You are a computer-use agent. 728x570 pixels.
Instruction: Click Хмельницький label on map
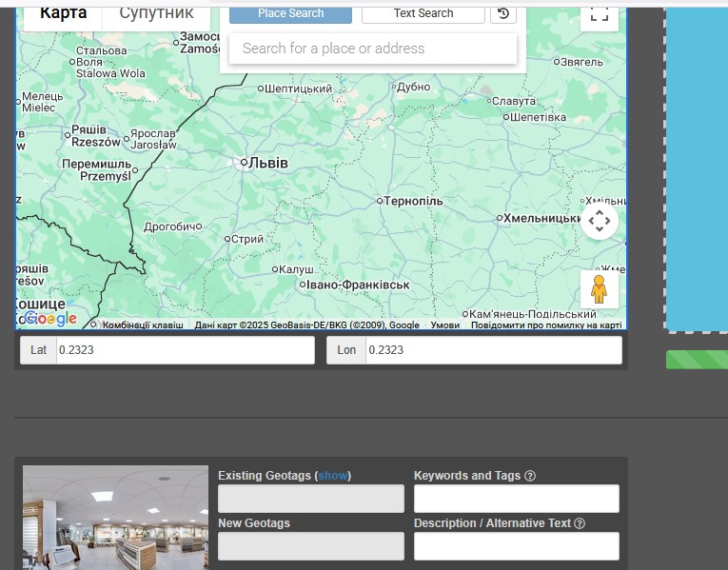pyautogui.click(x=541, y=218)
